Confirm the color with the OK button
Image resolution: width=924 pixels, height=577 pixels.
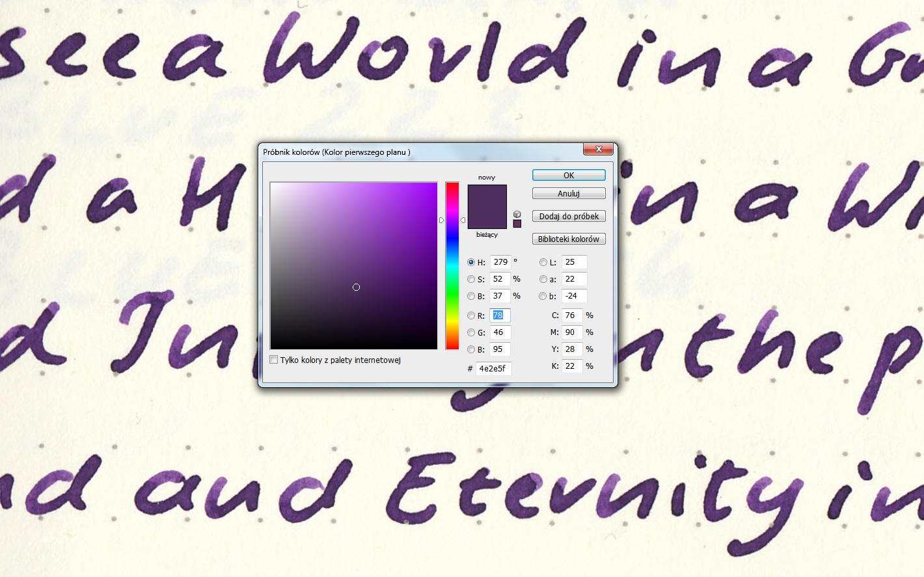pos(569,175)
